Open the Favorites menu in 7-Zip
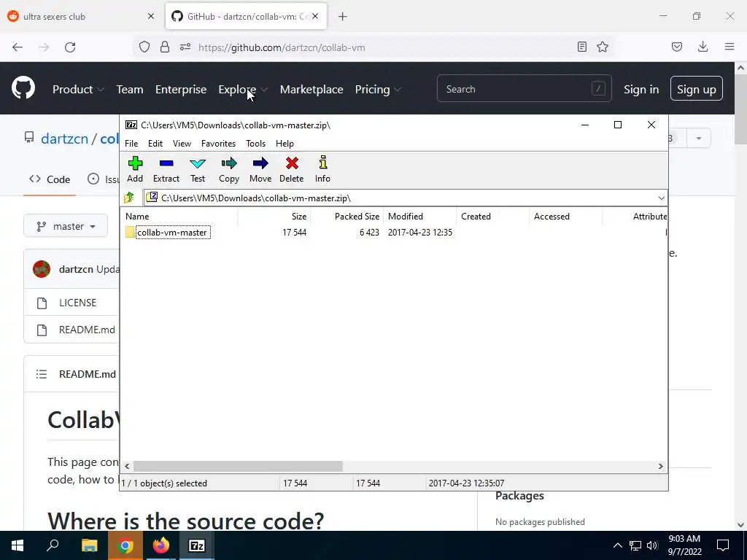This screenshot has width=747, height=560. click(x=218, y=144)
